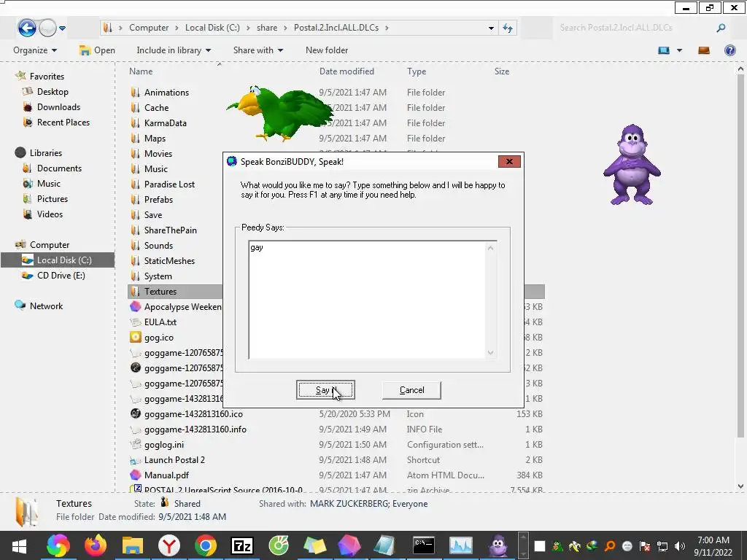The image size is (747, 560).
Task: Click the change view icon
Action: [x=664, y=50]
